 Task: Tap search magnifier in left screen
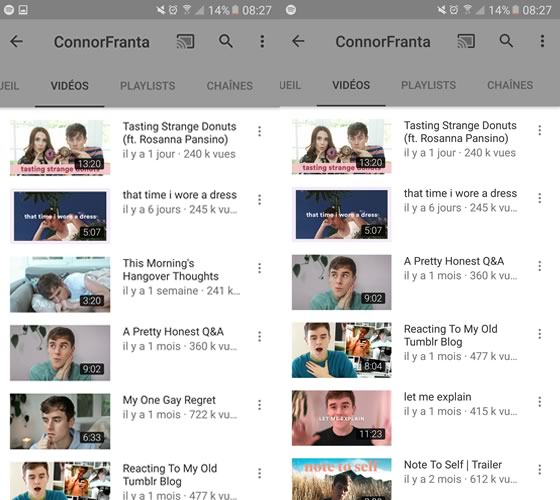pyautogui.click(x=226, y=41)
